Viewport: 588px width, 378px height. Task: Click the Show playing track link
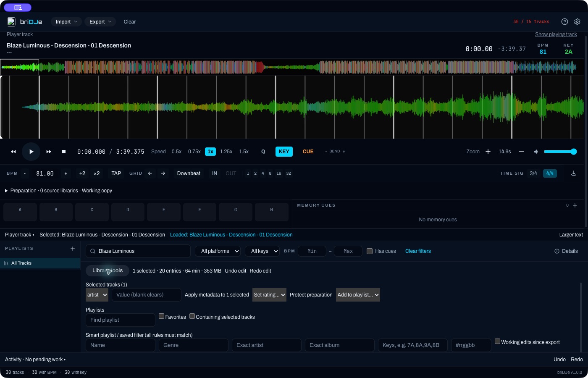click(556, 34)
